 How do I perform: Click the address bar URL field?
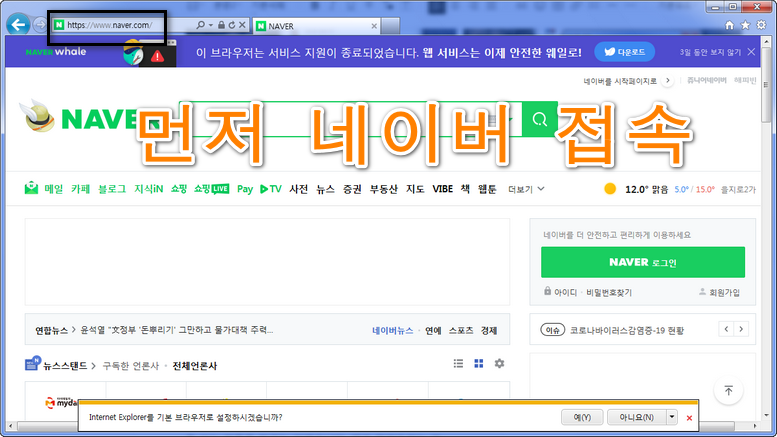[x=123, y=25]
